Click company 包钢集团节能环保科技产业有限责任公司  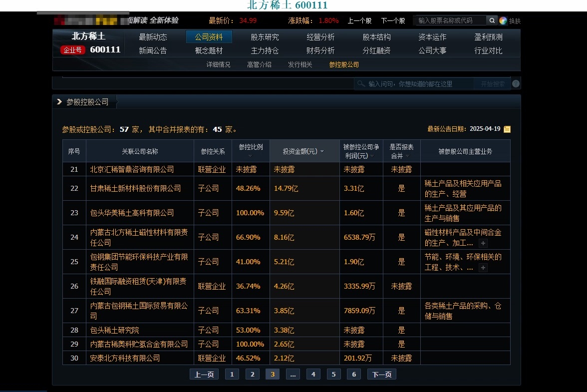coord(139,262)
